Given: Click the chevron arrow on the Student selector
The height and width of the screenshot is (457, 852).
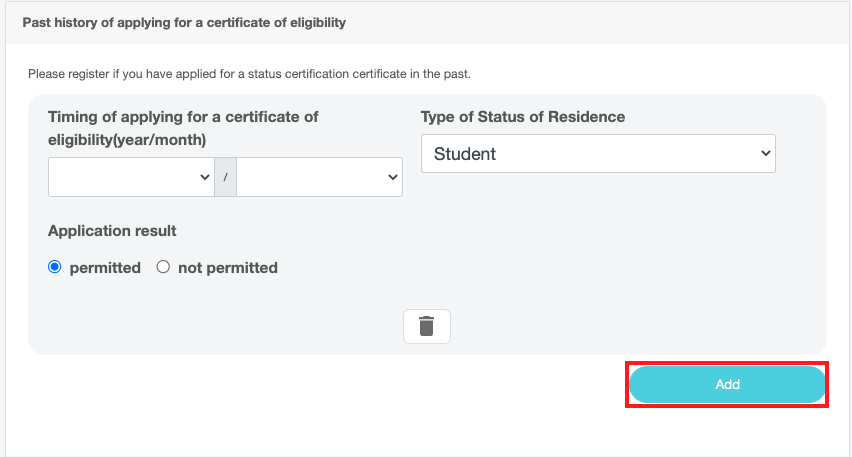Looking at the screenshot, I should 766,153.
